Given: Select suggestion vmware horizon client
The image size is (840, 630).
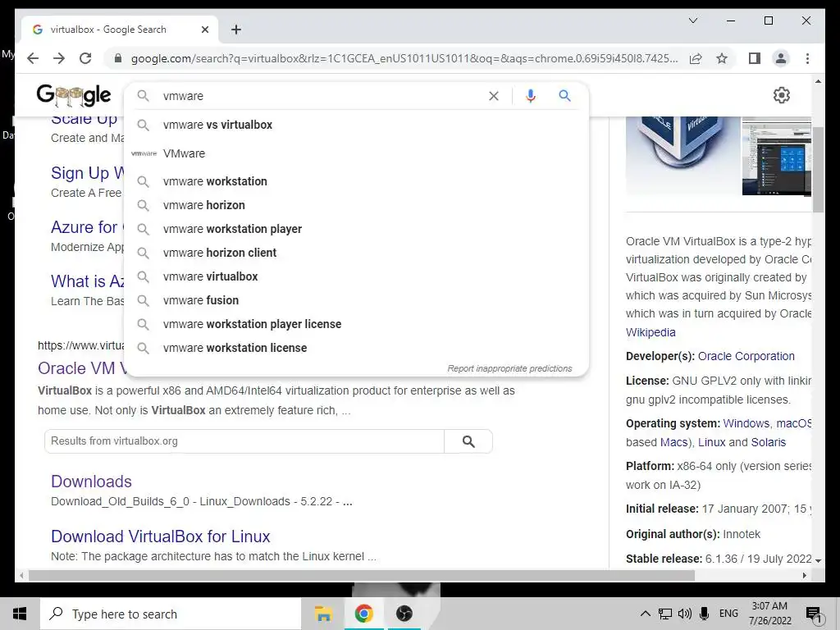Looking at the screenshot, I should point(356,253).
